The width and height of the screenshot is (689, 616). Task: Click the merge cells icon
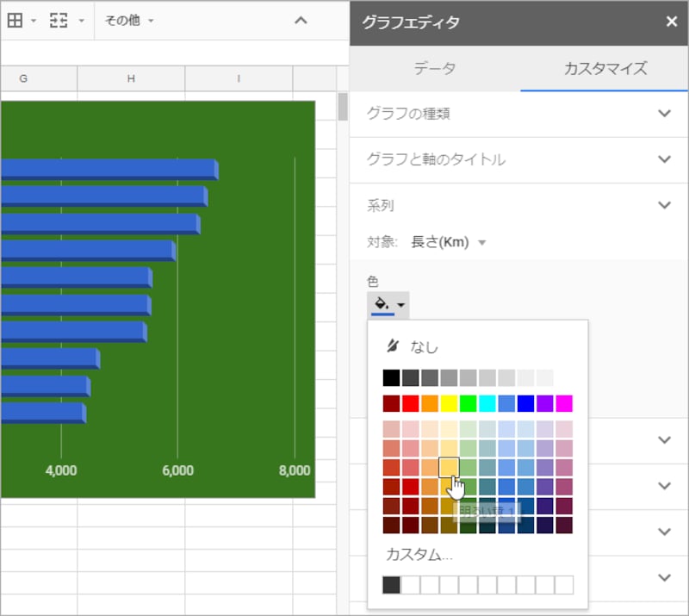tap(57, 21)
